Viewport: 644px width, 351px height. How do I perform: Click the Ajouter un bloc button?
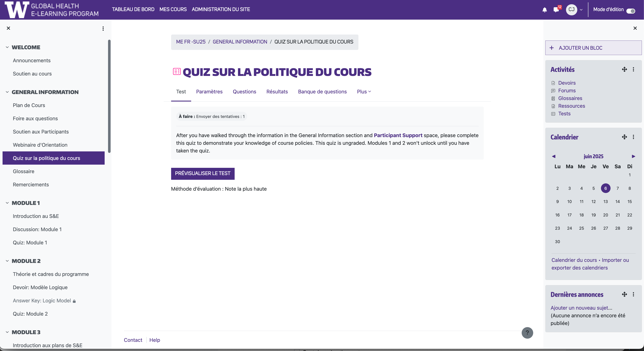click(x=593, y=48)
